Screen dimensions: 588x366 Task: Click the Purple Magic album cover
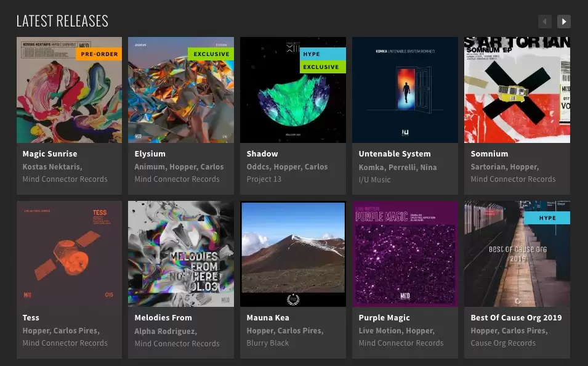(x=405, y=254)
